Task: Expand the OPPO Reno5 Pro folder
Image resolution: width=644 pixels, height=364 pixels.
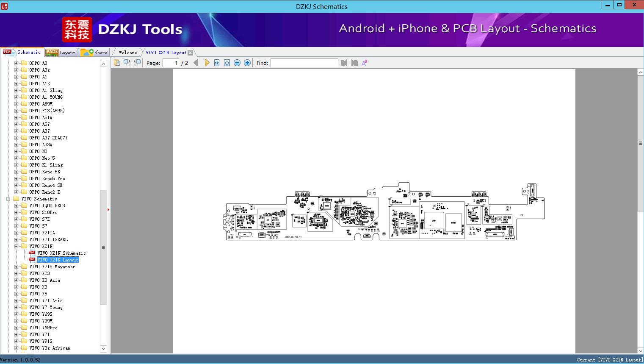Action: (x=17, y=178)
